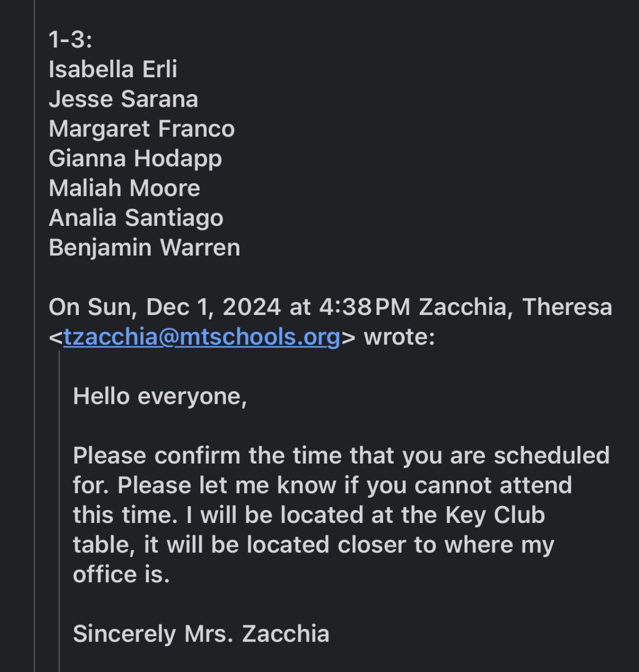Screen dimensions: 639x672
Task: Click the words "Key Club"
Action: tap(495, 515)
